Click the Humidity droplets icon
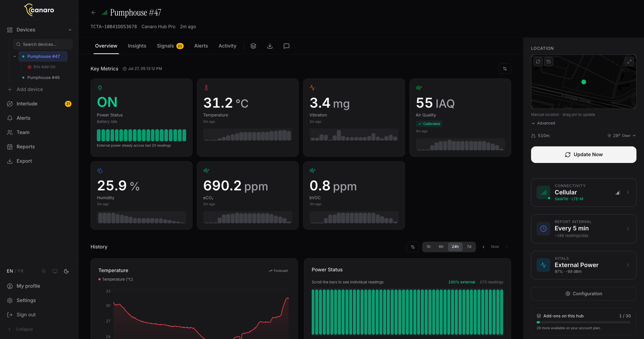 point(100,171)
